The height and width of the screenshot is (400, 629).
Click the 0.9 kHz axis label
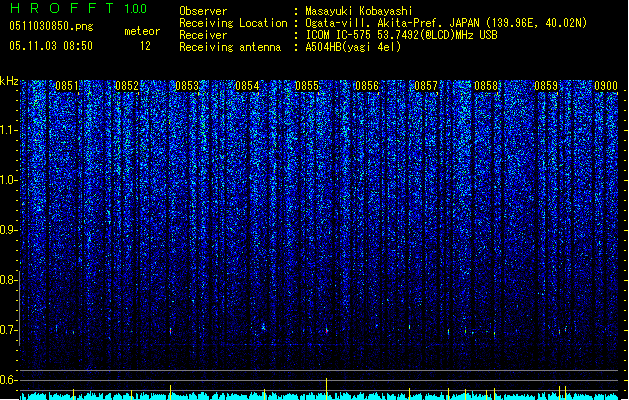tap(8, 230)
